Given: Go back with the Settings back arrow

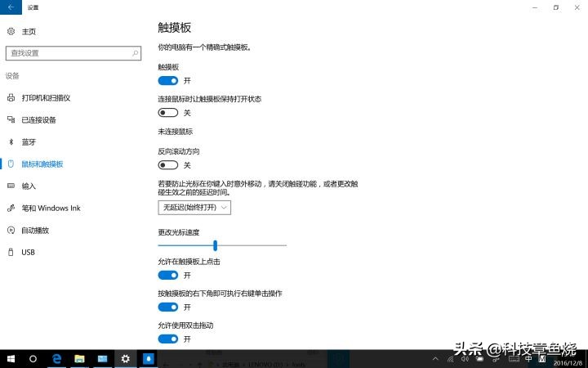Looking at the screenshot, I should pos(11,7).
